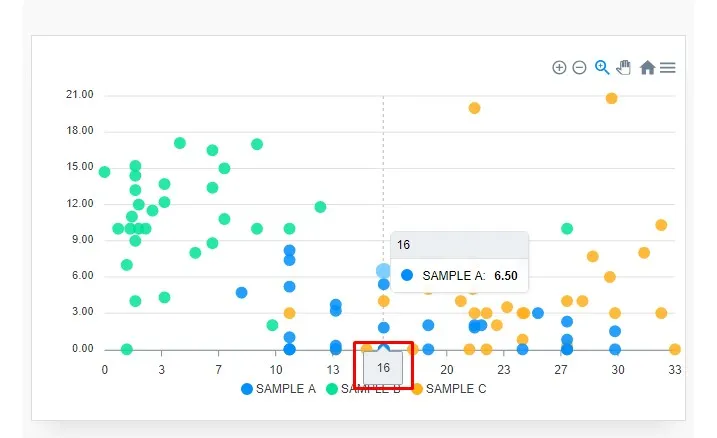Click the orange SAMPLE C legend marker
717x438 pixels.
pos(417,389)
